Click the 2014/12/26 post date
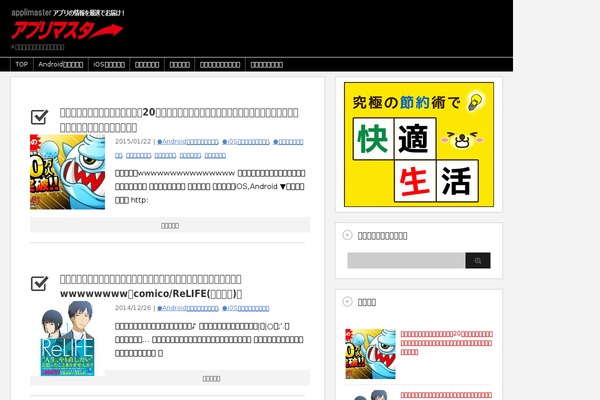The image size is (600, 400). click(133, 308)
